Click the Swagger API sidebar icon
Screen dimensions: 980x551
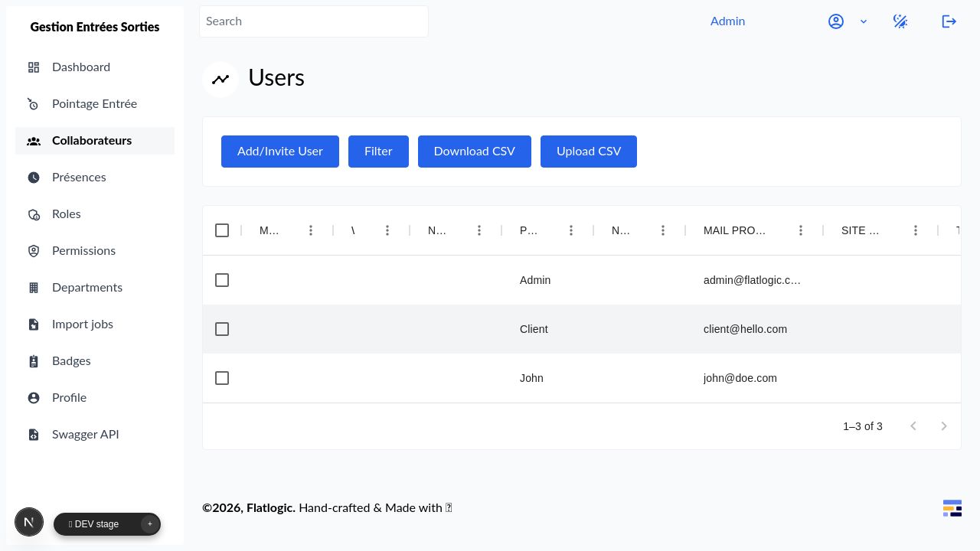(34, 435)
